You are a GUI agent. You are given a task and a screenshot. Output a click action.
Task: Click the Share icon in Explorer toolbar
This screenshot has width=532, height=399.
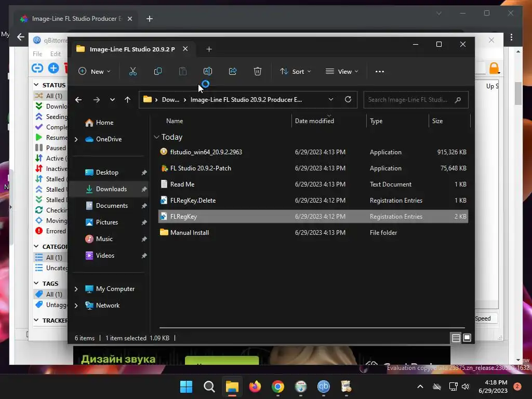click(233, 71)
